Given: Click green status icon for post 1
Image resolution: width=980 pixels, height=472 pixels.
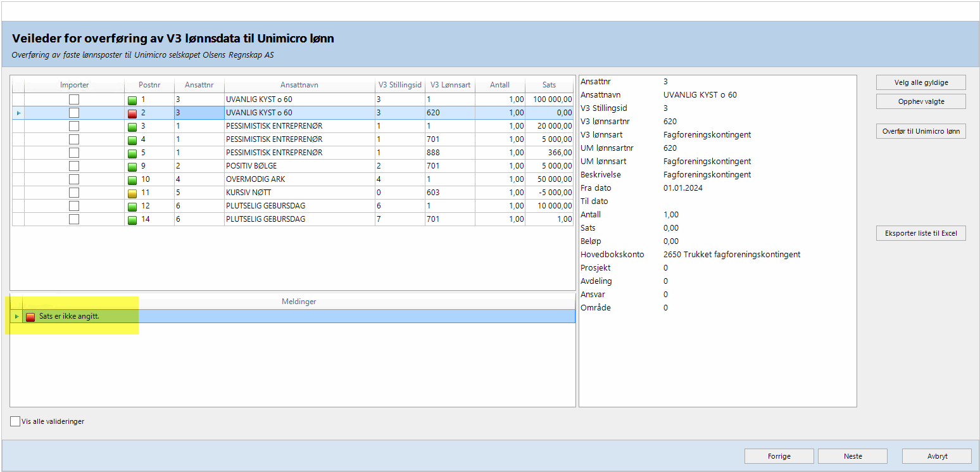Looking at the screenshot, I should [132, 99].
